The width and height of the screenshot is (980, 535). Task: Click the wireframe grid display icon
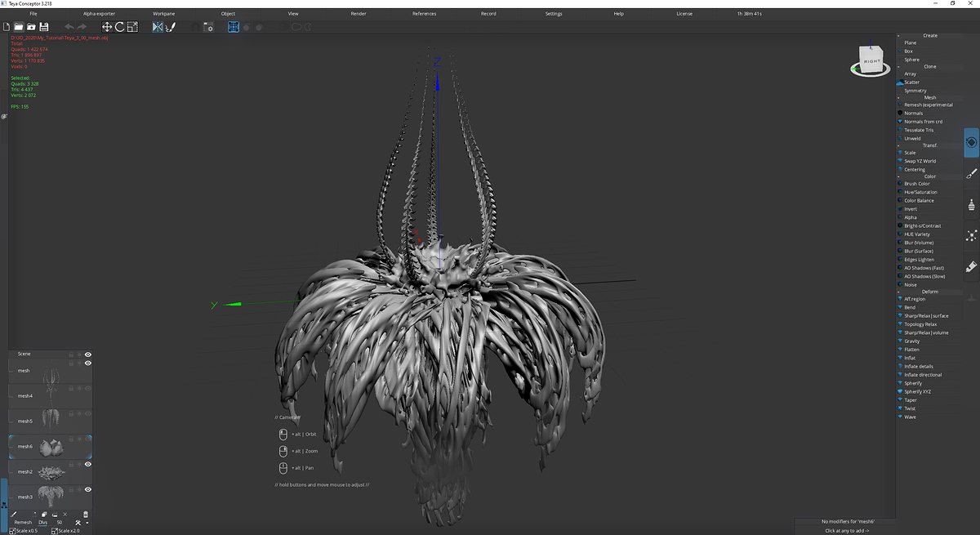tap(234, 27)
